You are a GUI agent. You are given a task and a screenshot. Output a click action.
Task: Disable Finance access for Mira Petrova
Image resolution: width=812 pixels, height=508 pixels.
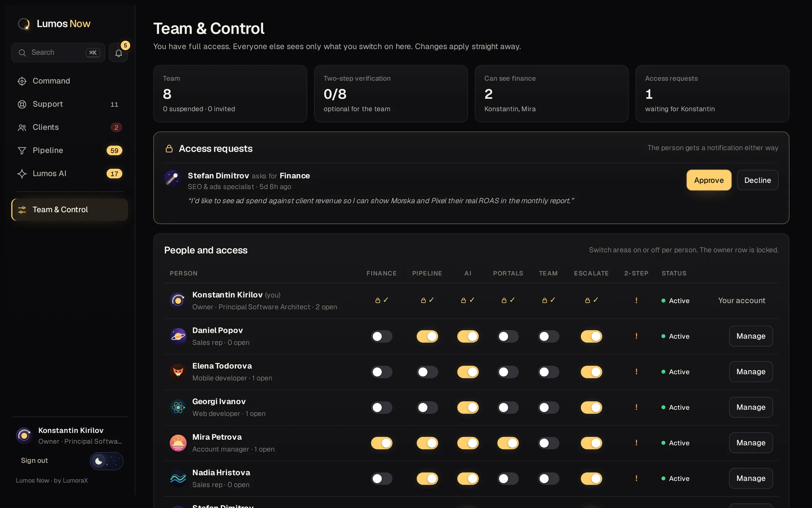(382, 443)
